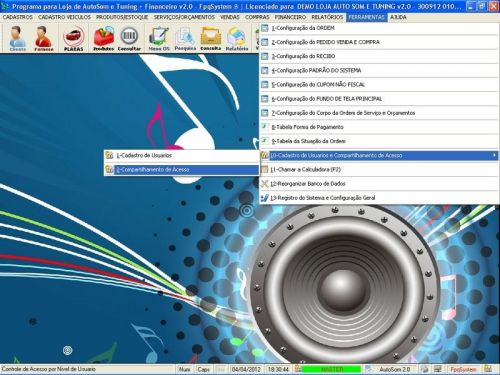Viewport: 500px width, 375px height.
Task: Click the last icon right of FpqSystem
Action: [x=488, y=369]
